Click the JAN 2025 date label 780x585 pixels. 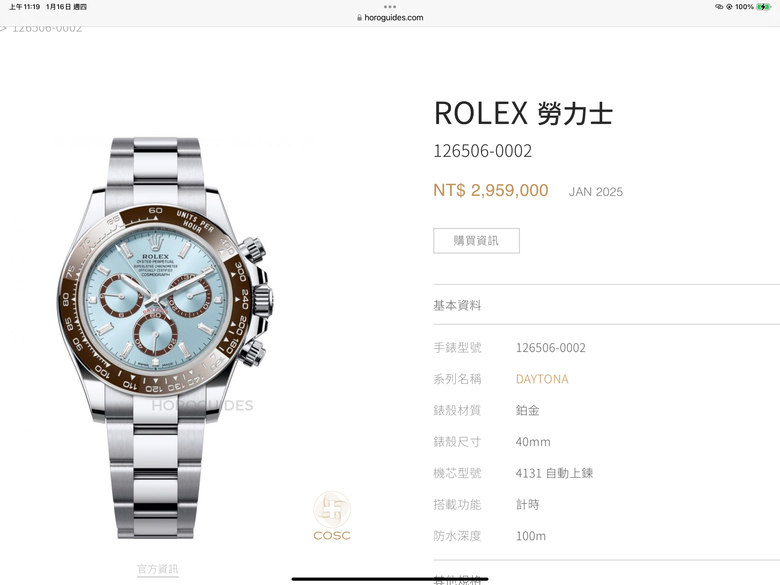596,192
